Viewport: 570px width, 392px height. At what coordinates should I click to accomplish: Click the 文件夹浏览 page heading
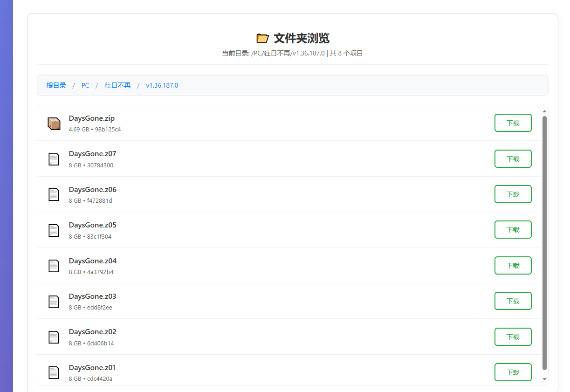302,38
